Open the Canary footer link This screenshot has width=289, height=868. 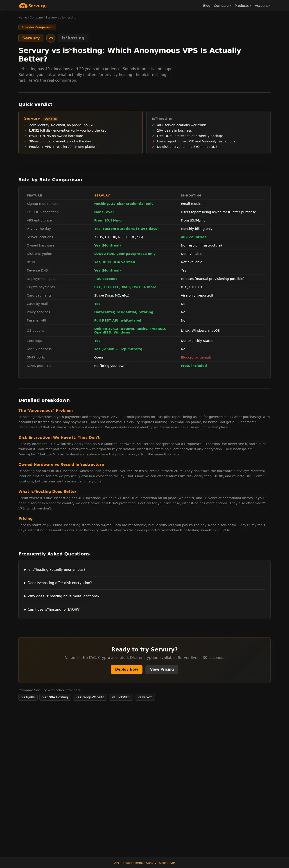point(151,863)
